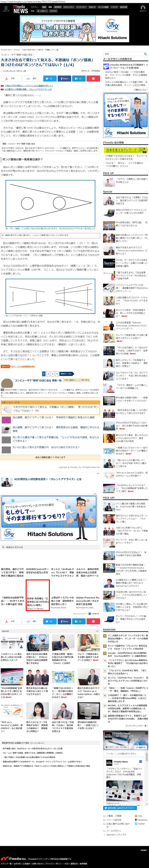Screen dimensions: 149x868
Task: Open the セキュリティ category tab
Action: tap(68, 7)
